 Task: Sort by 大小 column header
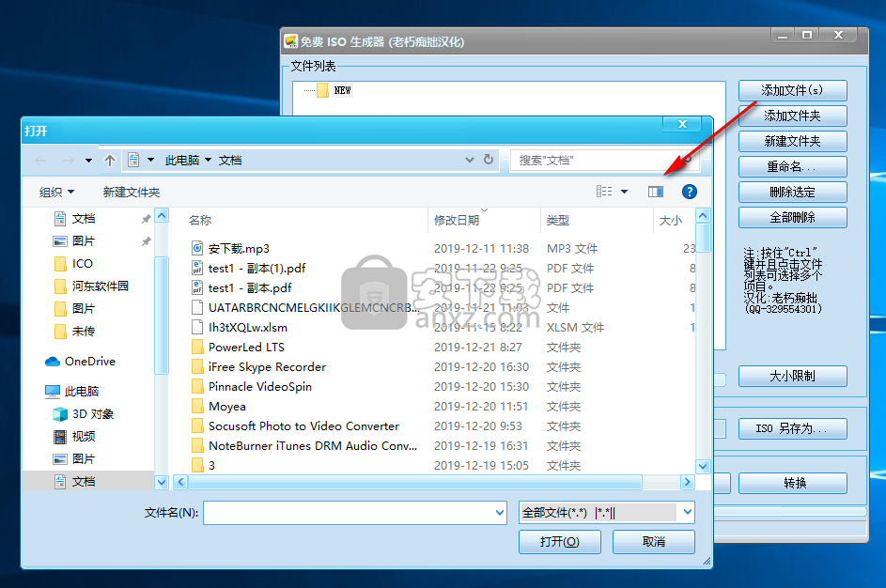pyautogui.click(x=671, y=221)
